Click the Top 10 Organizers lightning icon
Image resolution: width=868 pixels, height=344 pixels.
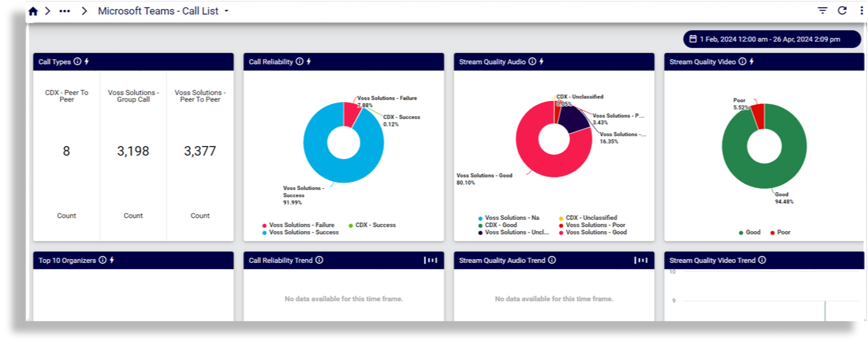[112, 260]
